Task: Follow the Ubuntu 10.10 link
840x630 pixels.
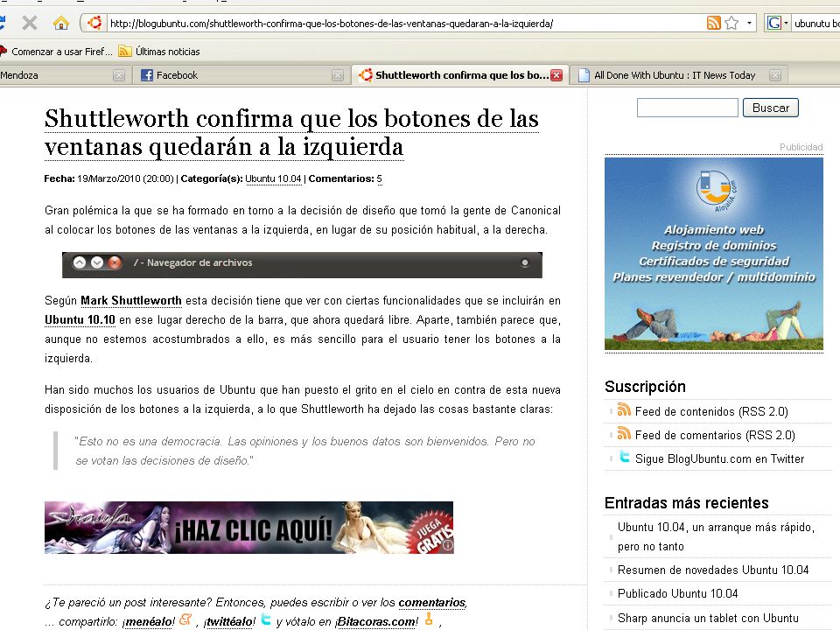Action: pos(80,320)
